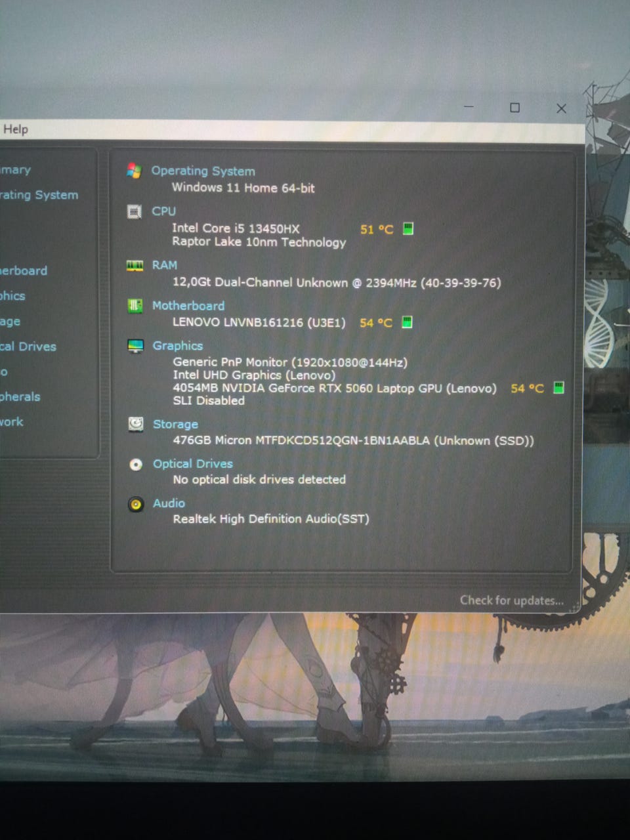Open the Audio heading link
Viewport: 630px width, 840px height.
(x=169, y=503)
